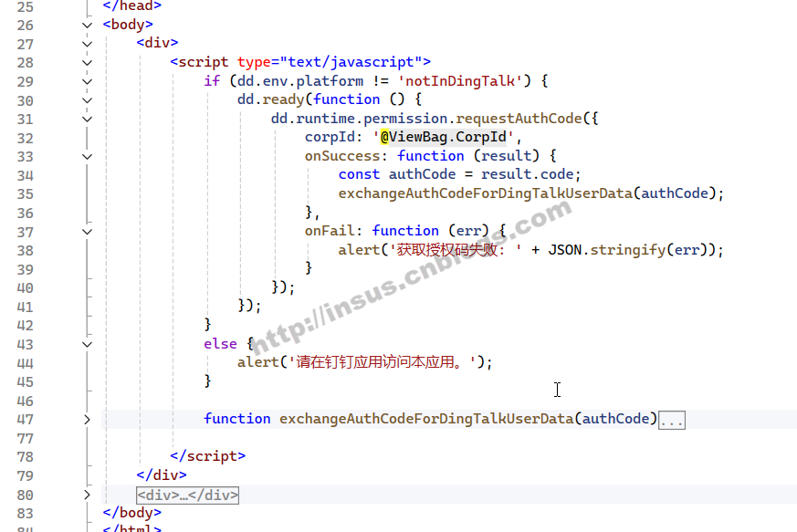797x532 pixels.
Task: Click text/javascript attribute value
Action: (351, 62)
